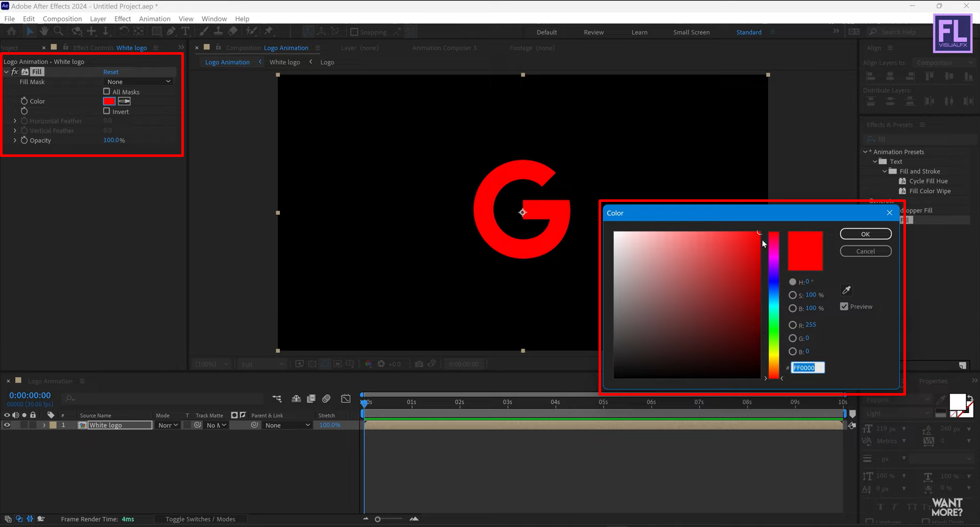Select the R 255 radio button
Screen dimensions: 980x527
[793, 325]
